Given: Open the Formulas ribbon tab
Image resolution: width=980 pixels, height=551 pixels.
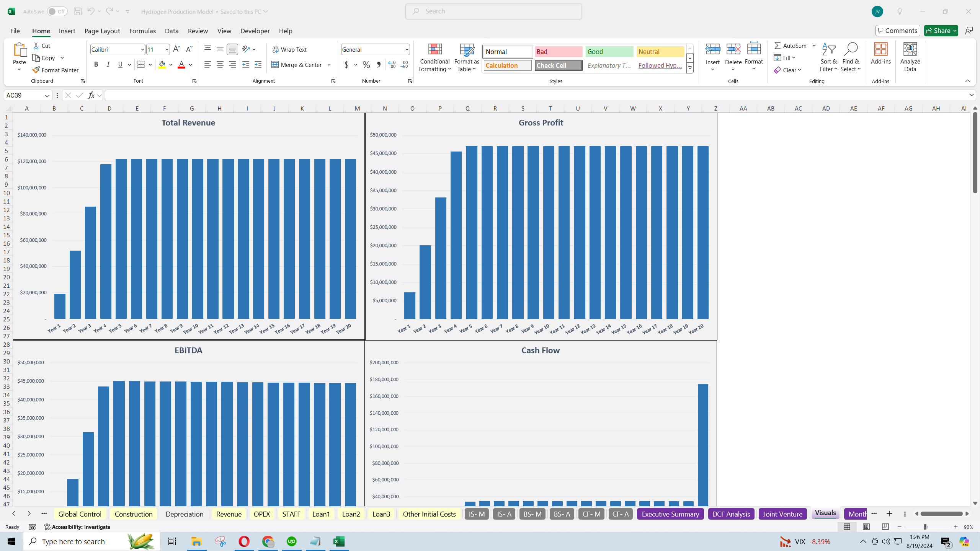Looking at the screenshot, I should coord(142,31).
